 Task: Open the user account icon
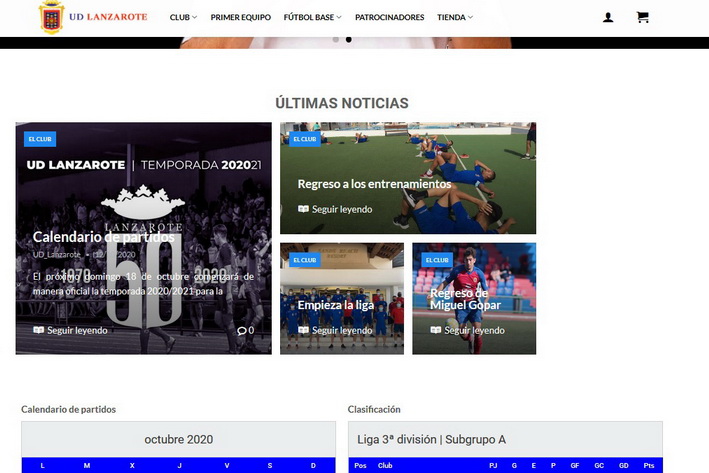coord(608,17)
